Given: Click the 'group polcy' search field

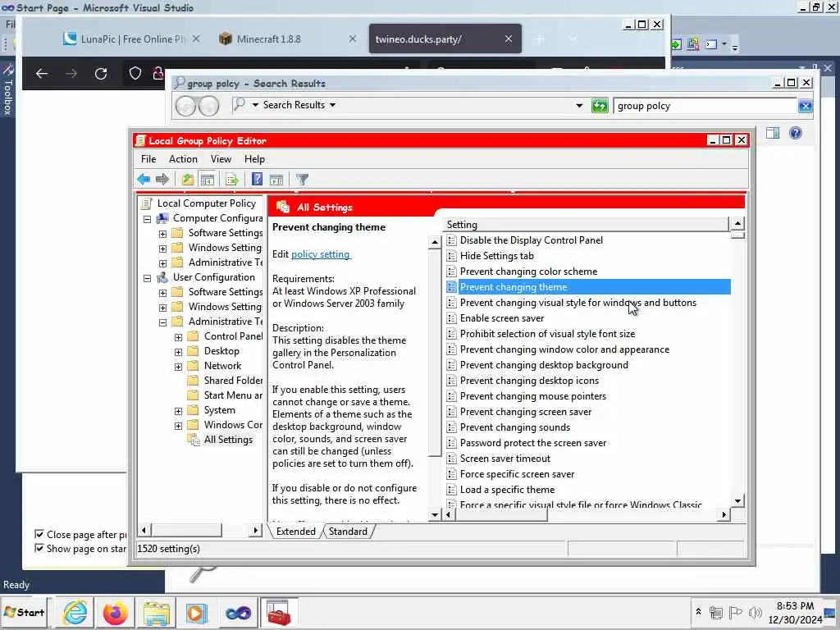Looking at the screenshot, I should [705, 106].
